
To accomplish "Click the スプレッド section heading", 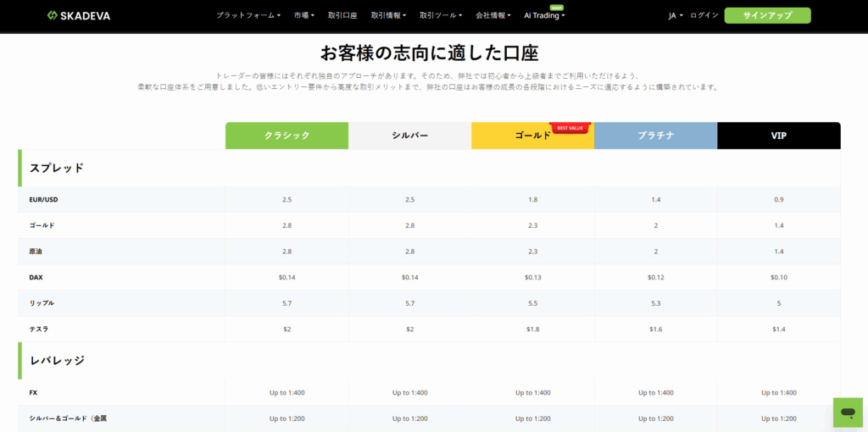I will tap(57, 168).
